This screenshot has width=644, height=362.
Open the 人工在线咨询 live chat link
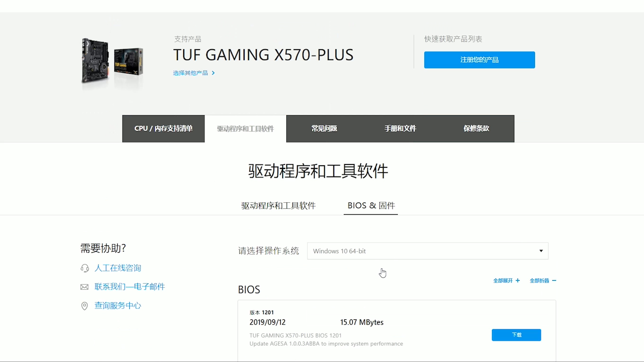[118, 268]
